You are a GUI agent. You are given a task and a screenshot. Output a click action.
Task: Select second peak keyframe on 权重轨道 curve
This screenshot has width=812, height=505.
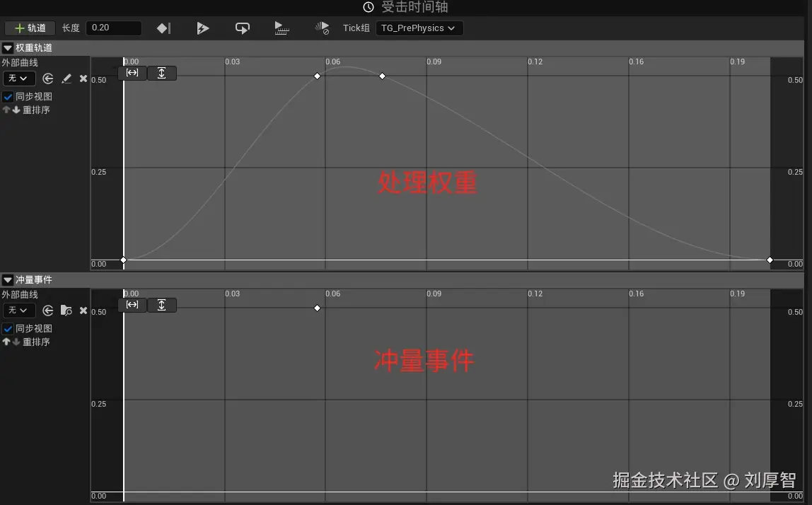(382, 76)
